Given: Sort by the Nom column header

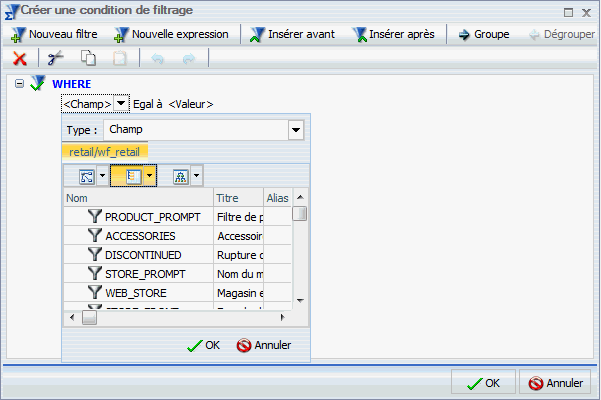Looking at the screenshot, I should (x=138, y=198).
